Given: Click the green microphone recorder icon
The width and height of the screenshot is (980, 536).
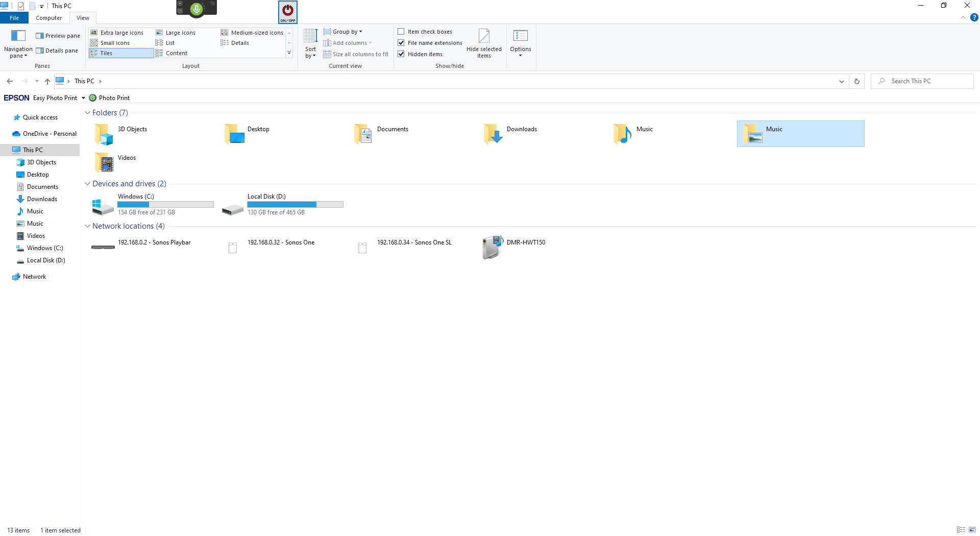Looking at the screenshot, I should click(x=197, y=9).
